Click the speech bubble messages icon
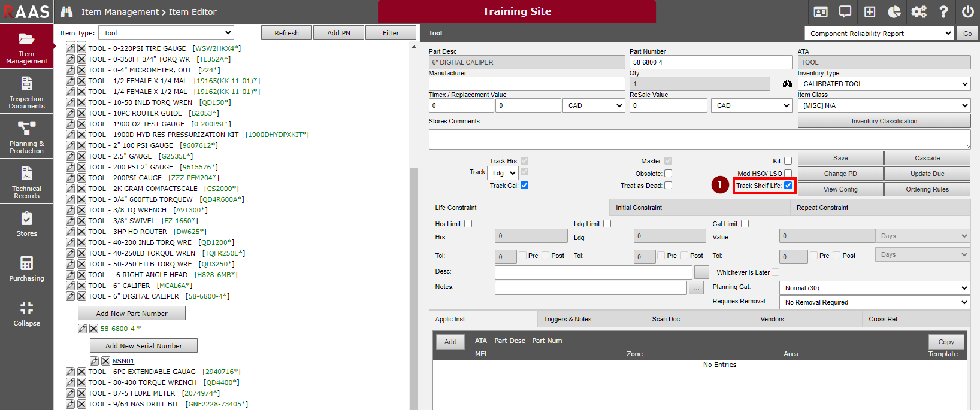Screen dimensions: 980x410 (x=845, y=12)
